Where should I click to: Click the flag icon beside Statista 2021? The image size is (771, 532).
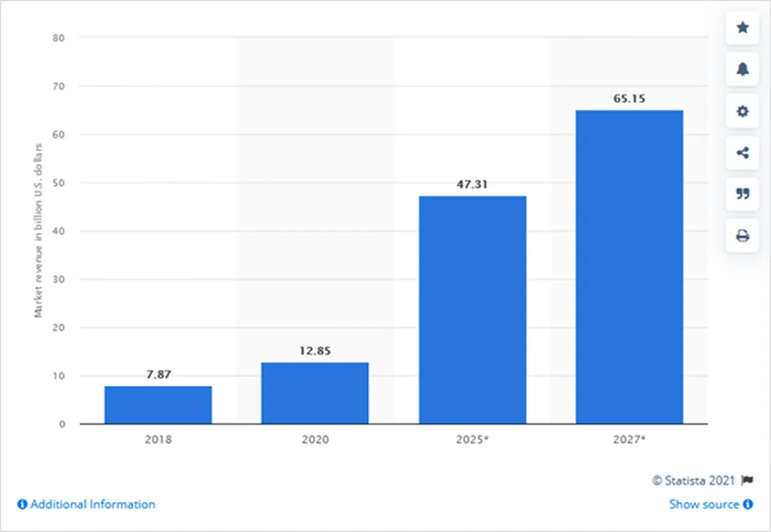(747, 480)
